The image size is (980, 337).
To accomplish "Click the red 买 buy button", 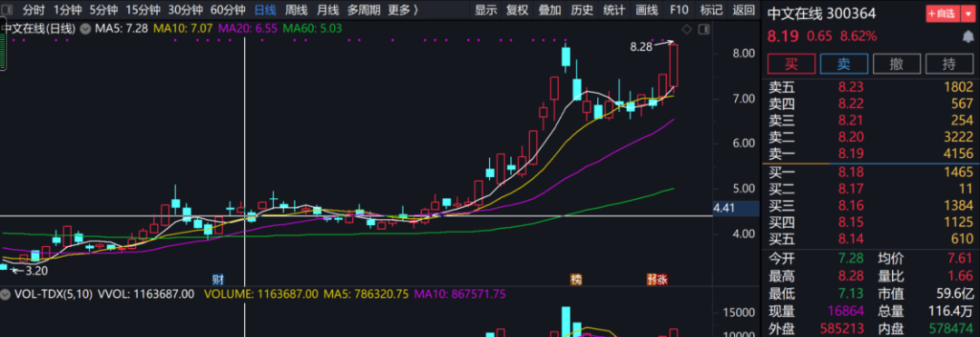I will click(791, 64).
